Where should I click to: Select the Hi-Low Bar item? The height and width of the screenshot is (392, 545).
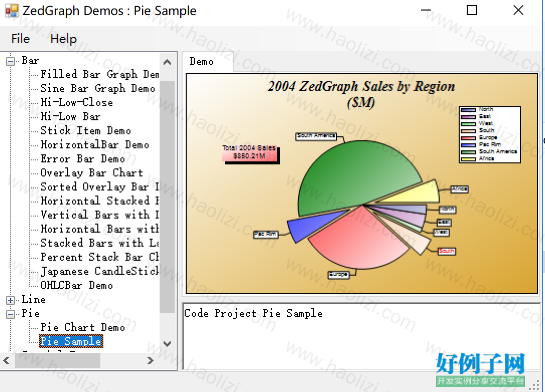(x=71, y=116)
